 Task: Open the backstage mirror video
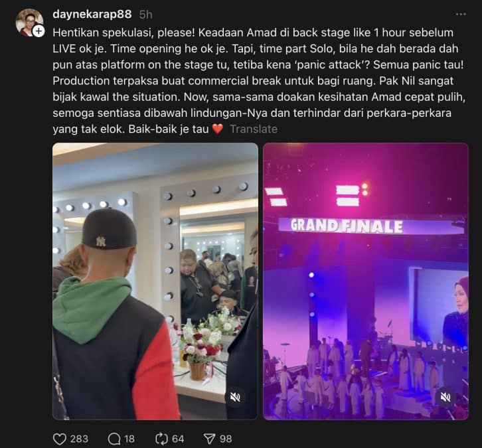[155, 281]
